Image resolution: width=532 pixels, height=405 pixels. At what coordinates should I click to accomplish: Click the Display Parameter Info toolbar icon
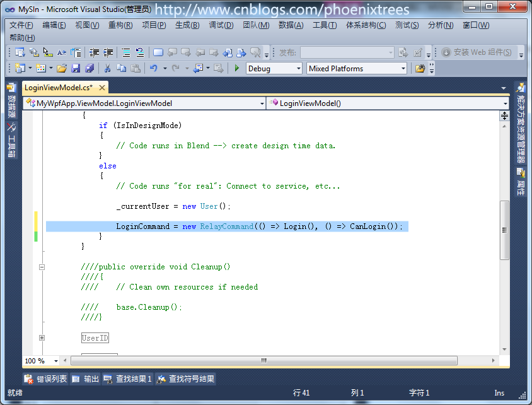34,52
